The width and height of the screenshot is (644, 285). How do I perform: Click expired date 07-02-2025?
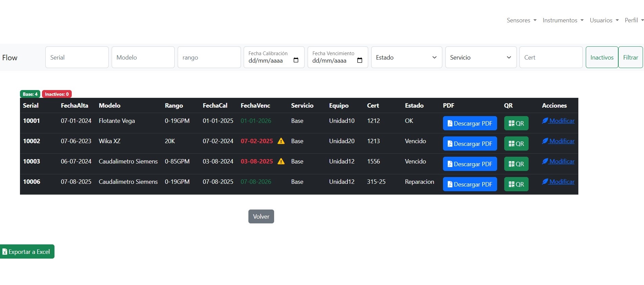point(257,141)
